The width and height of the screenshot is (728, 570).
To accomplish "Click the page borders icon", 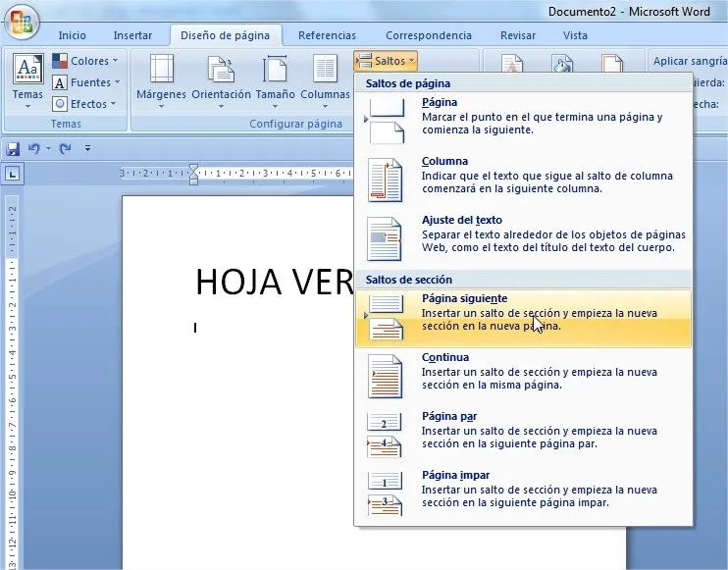I will 612,63.
